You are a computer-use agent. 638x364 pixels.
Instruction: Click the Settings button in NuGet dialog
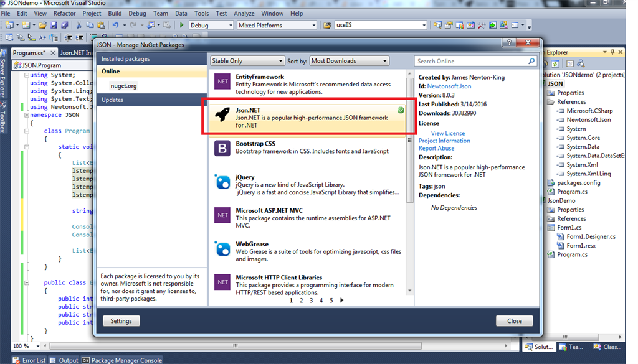click(x=121, y=321)
